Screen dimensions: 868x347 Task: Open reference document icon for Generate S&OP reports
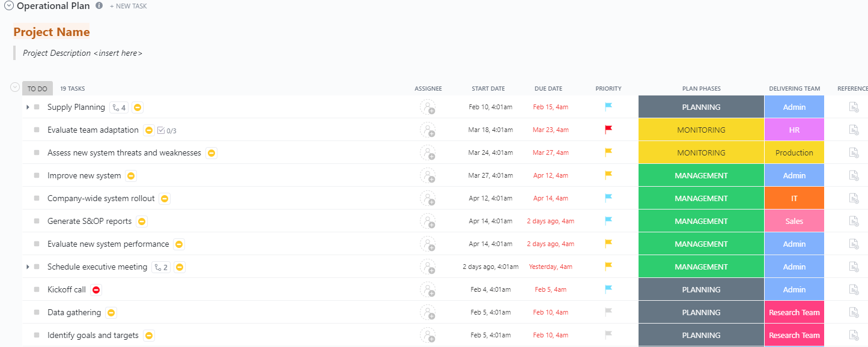coord(854,222)
